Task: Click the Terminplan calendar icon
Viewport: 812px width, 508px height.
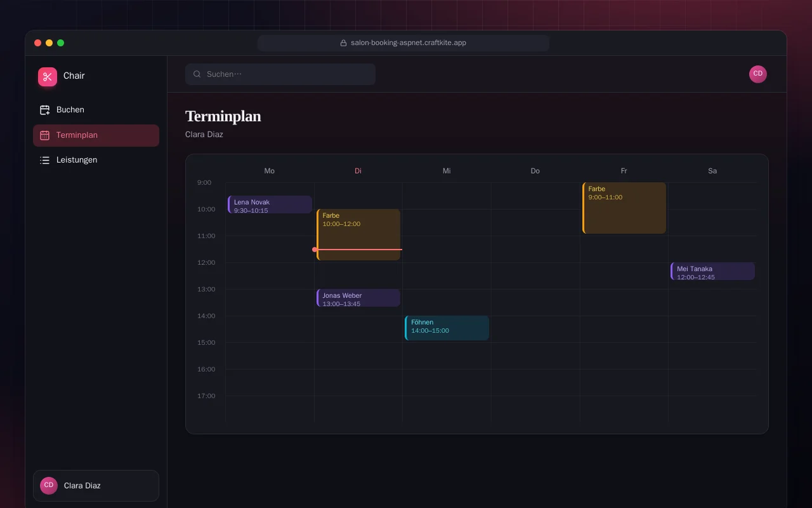Action: 44,135
